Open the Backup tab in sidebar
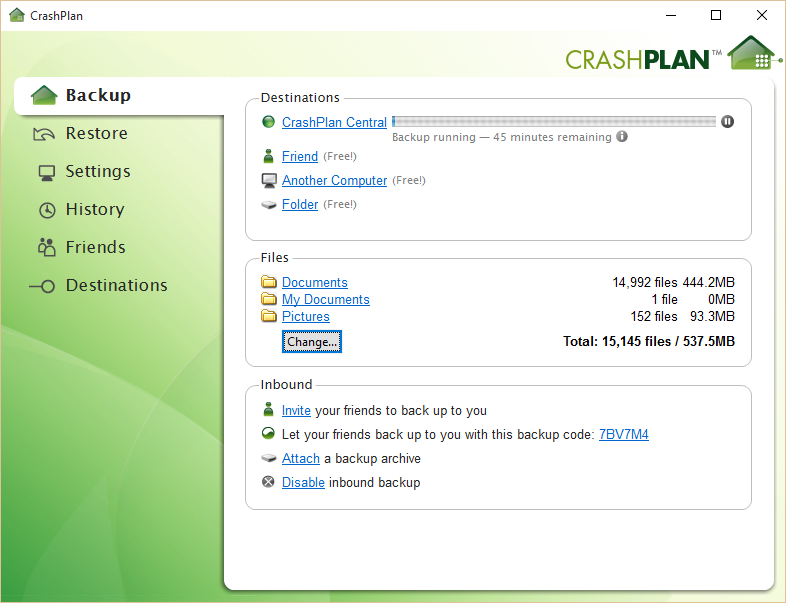This screenshot has width=786, height=603. 119,95
